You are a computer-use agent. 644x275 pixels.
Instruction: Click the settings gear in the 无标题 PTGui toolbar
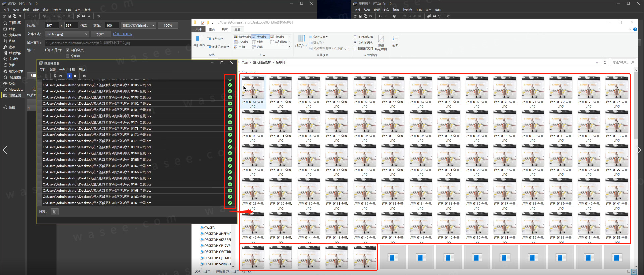coord(395,16)
